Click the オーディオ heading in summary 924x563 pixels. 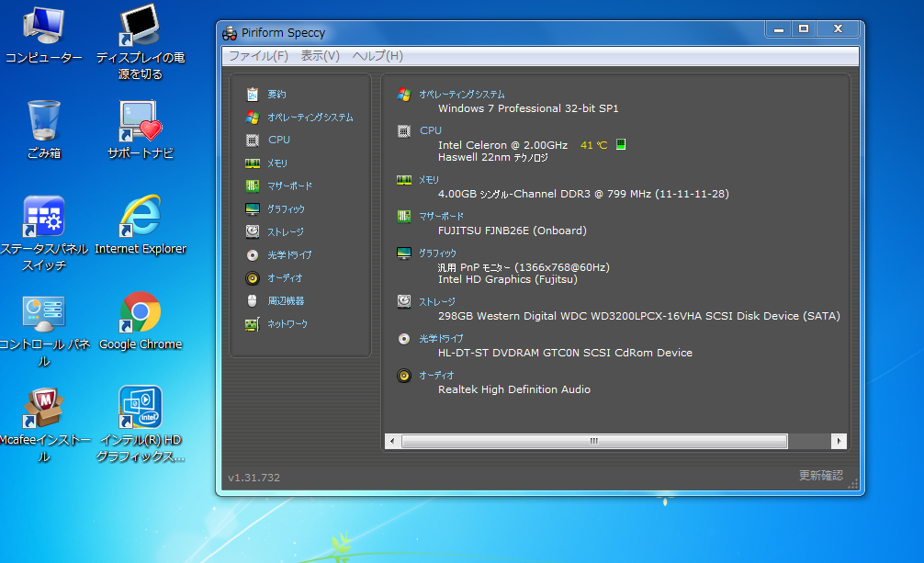pos(436,375)
